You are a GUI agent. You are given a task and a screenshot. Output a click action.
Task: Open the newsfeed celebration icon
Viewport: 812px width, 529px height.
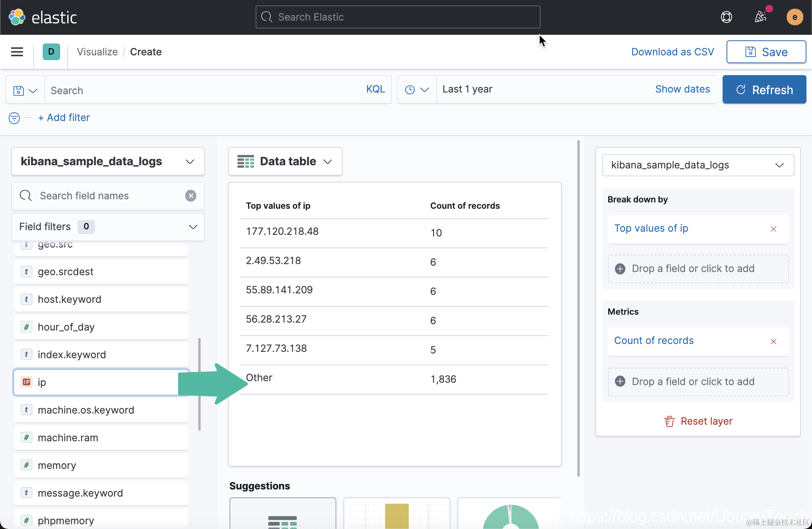tap(760, 17)
